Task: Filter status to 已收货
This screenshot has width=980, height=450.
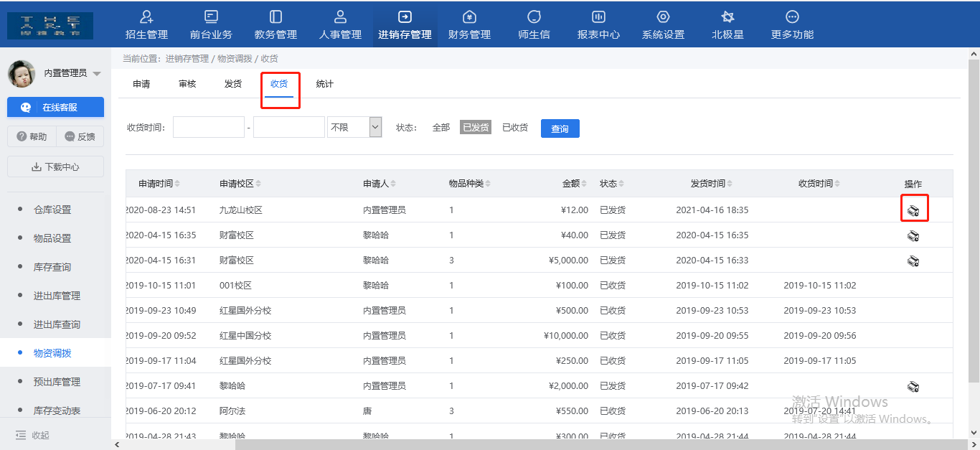Action: coord(515,128)
